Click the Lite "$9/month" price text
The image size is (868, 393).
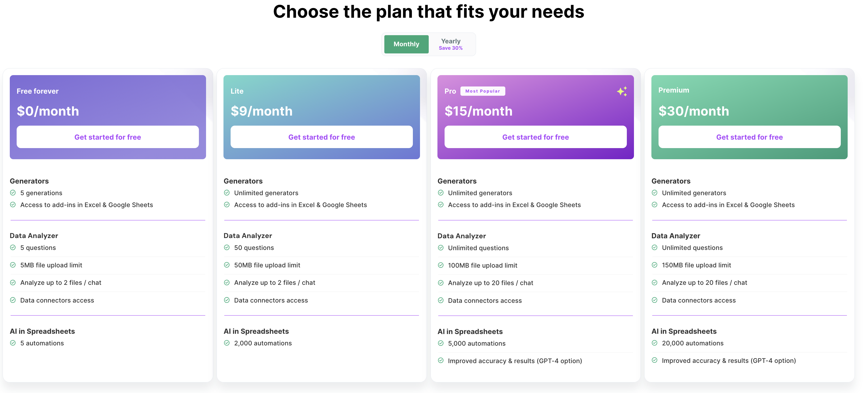click(262, 111)
